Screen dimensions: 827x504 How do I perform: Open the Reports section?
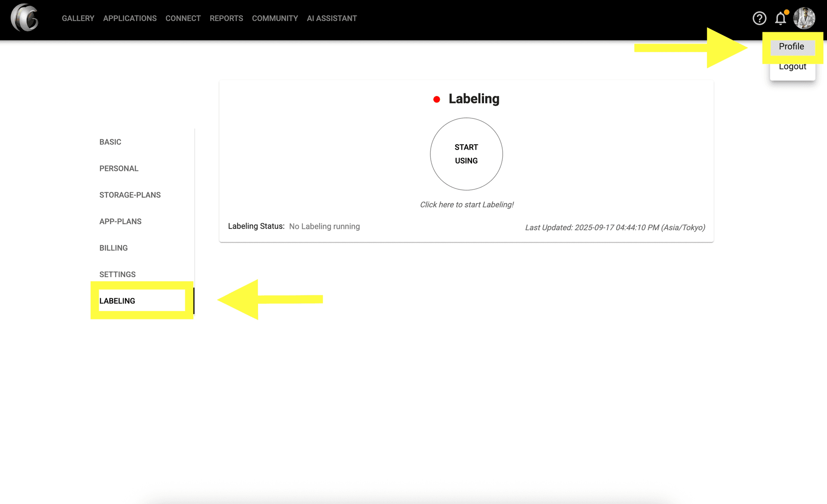[x=226, y=19]
